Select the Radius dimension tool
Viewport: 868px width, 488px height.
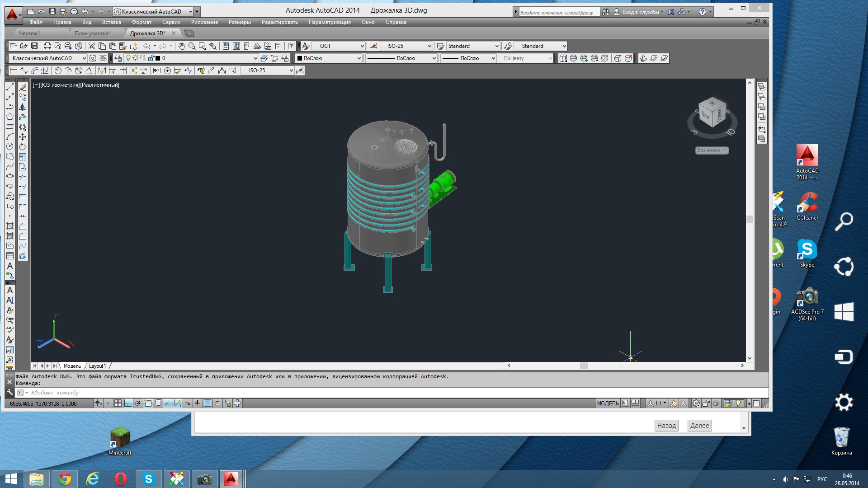58,70
